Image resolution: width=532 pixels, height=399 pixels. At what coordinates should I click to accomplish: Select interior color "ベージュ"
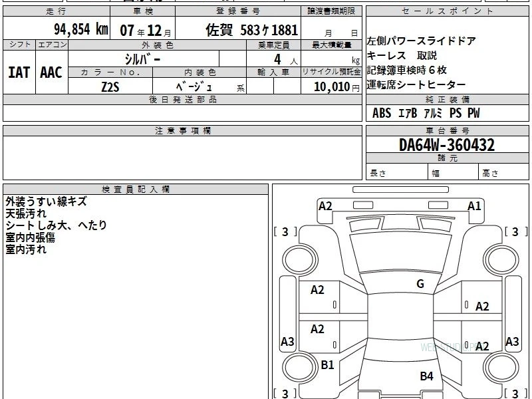pos(194,87)
